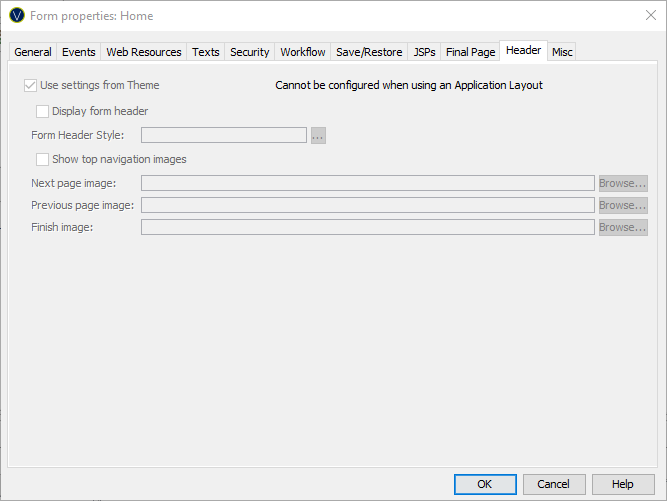
Task: Open Form Header Style ellipsis picker
Action: click(x=318, y=136)
